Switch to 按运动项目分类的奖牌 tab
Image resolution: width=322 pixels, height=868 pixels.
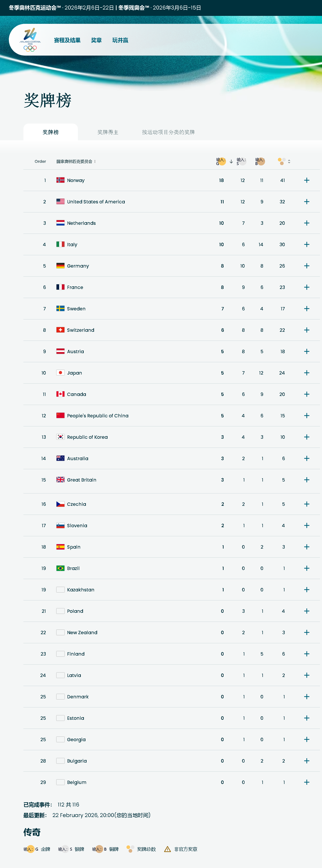168,132
